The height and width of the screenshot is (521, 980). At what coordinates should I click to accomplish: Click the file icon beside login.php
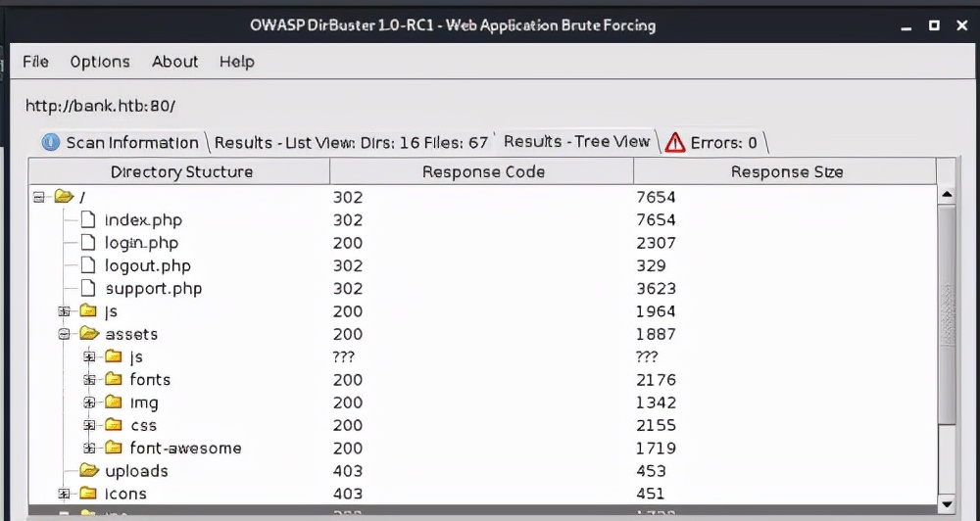pyautogui.click(x=88, y=243)
